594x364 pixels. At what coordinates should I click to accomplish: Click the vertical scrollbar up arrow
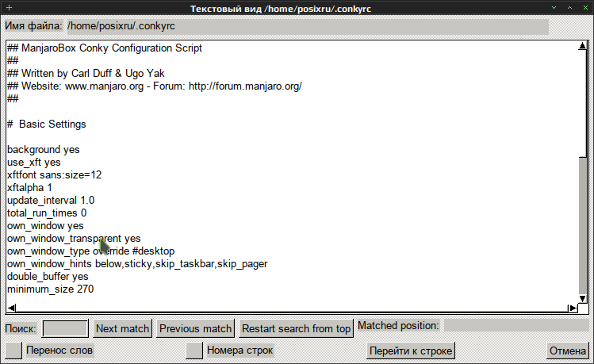[582, 46]
